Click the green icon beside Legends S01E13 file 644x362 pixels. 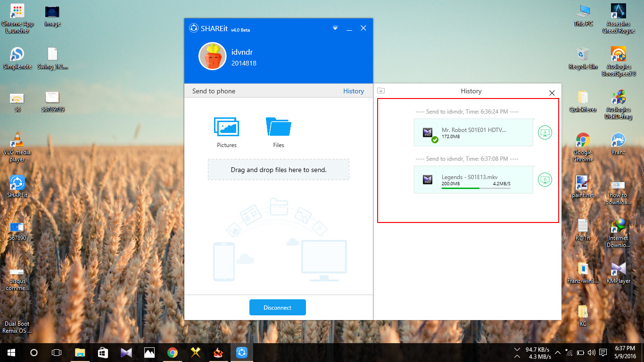[x=545, y=180]
